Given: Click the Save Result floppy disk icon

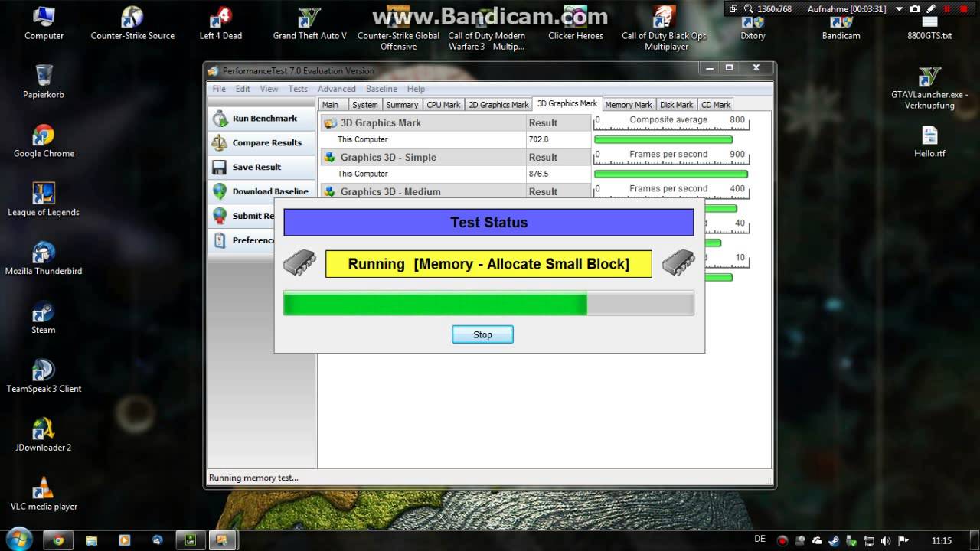Looking at the screenshot, I should coord(220,167).
